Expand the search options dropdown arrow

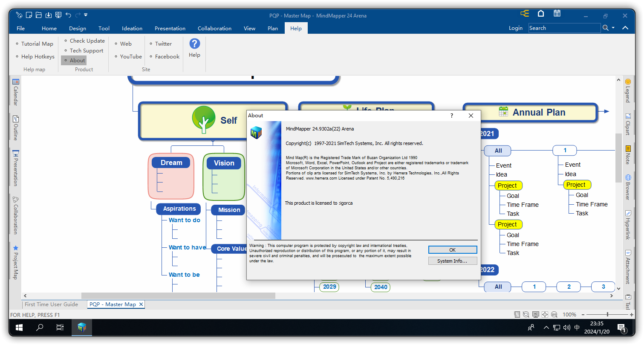click(613, 28)
